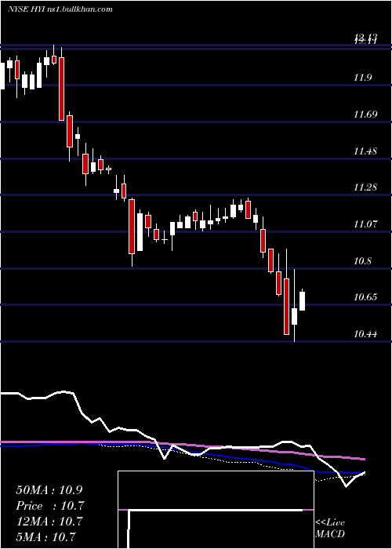Image resolution: width=392 pixels, height=549 pixels.
Task: Click the '12MA : 10.7' legend text
Action: [51, 521]
